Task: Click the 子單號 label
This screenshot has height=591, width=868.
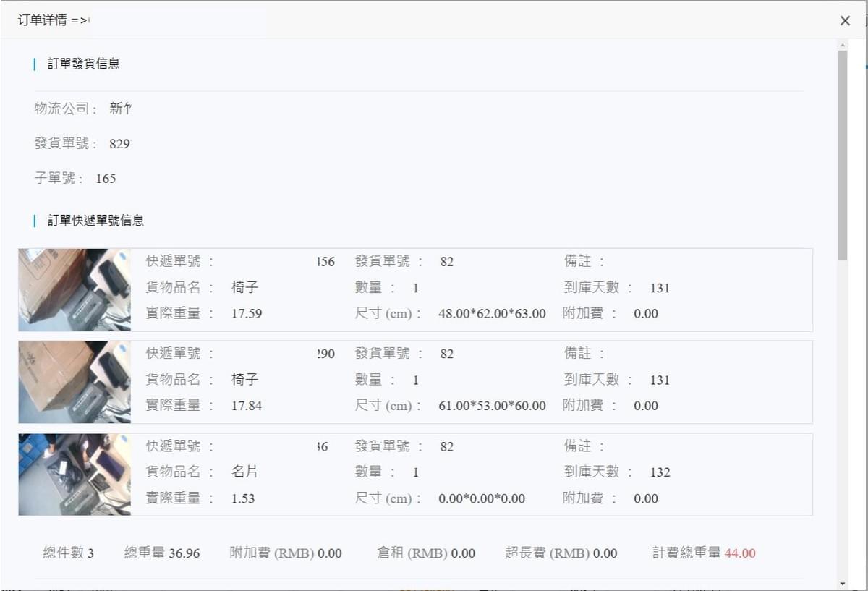Action: coord(59,178)
